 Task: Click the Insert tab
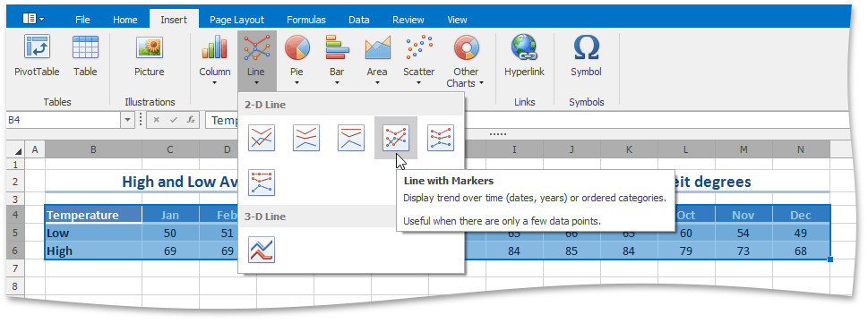coord(174,20)
